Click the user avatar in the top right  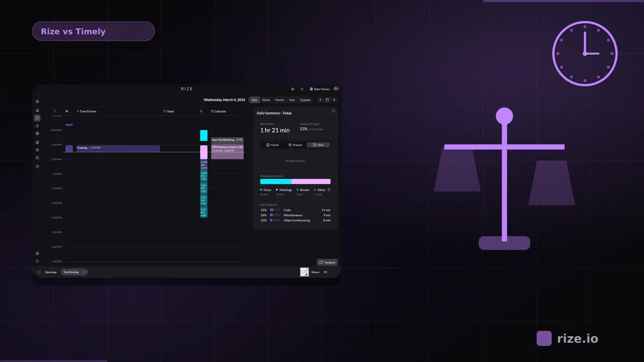(x=335, y=89)
